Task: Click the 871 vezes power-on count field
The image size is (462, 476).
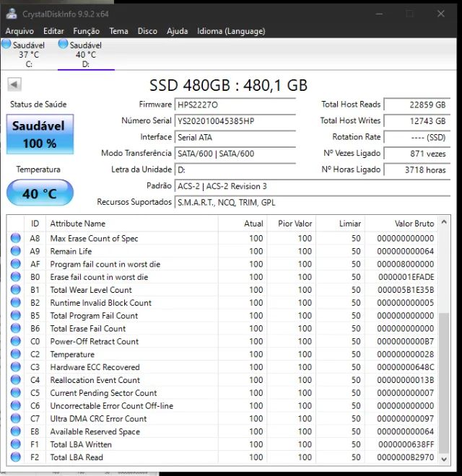Action: (417, 154)
